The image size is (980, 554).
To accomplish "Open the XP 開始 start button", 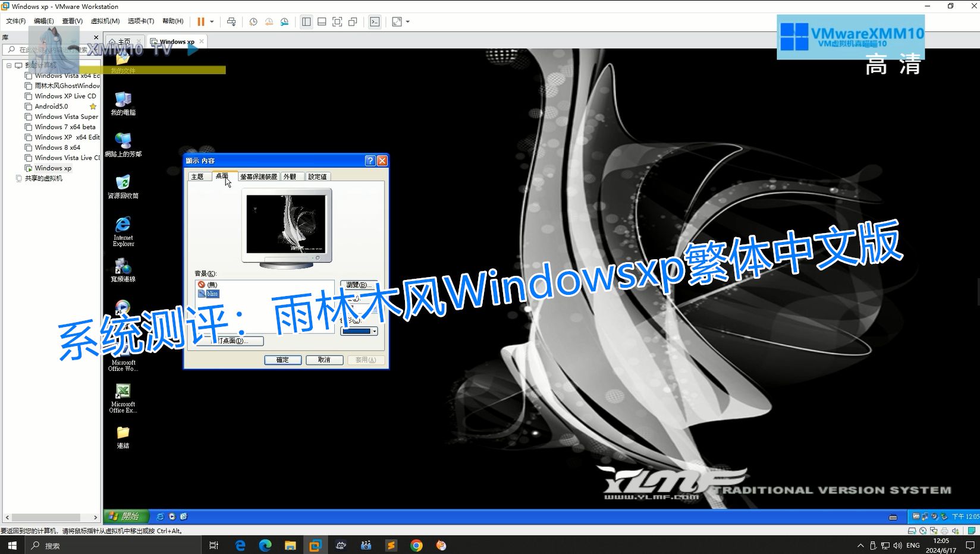I will (x=126, y=517).
